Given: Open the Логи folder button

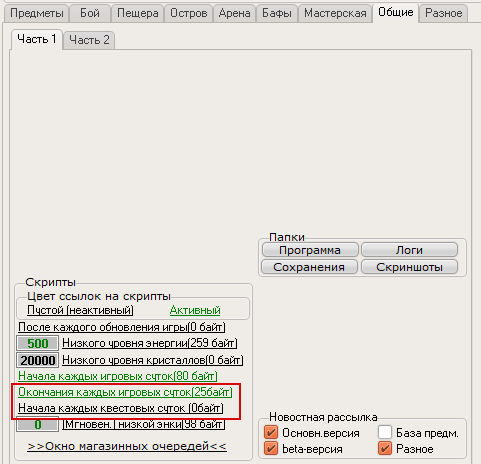Looking at the screenshot, I should coord(409,250).
